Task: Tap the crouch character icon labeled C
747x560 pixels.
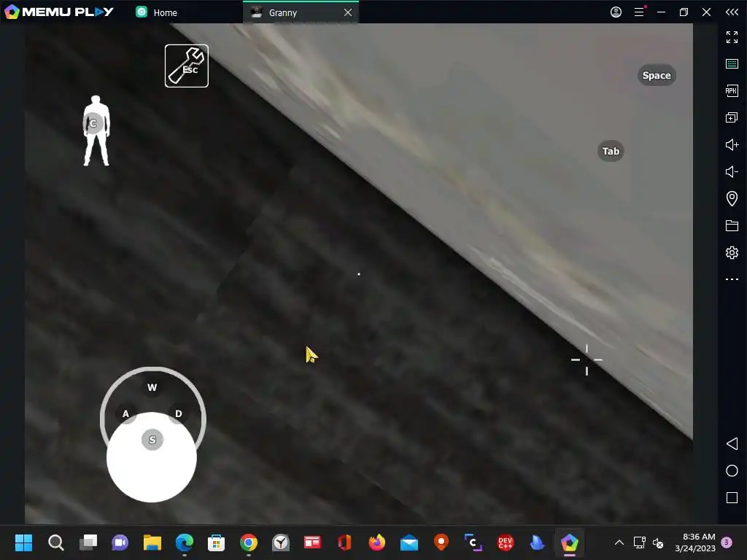Action: click(x=96, y=131)
